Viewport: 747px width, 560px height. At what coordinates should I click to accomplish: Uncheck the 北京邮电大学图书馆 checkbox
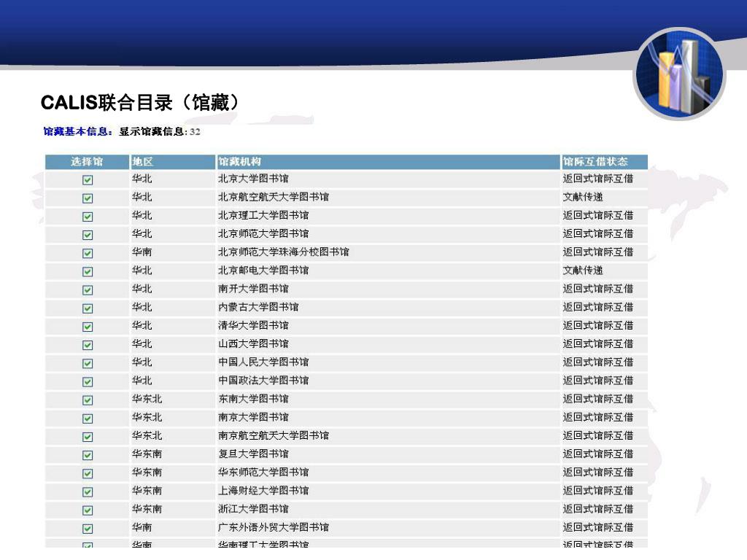88,271
